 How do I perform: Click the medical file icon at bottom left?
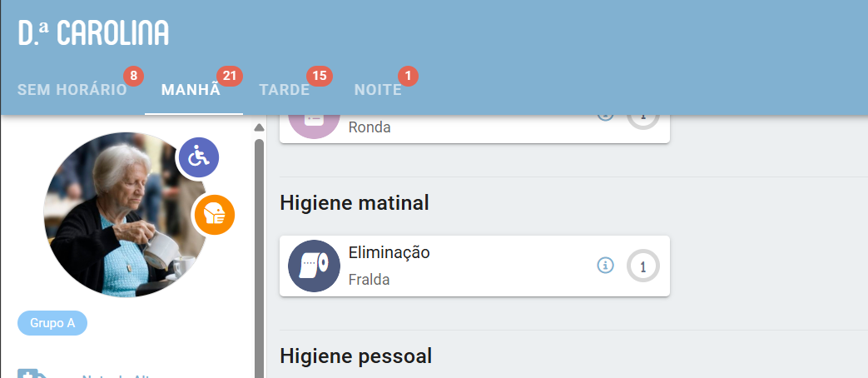(31, 374)
